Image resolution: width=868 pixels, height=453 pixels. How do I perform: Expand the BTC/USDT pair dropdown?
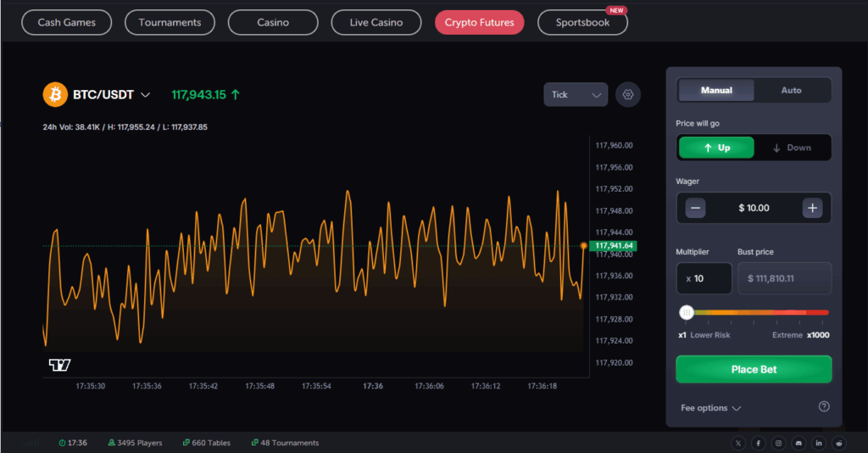(145, 95)
